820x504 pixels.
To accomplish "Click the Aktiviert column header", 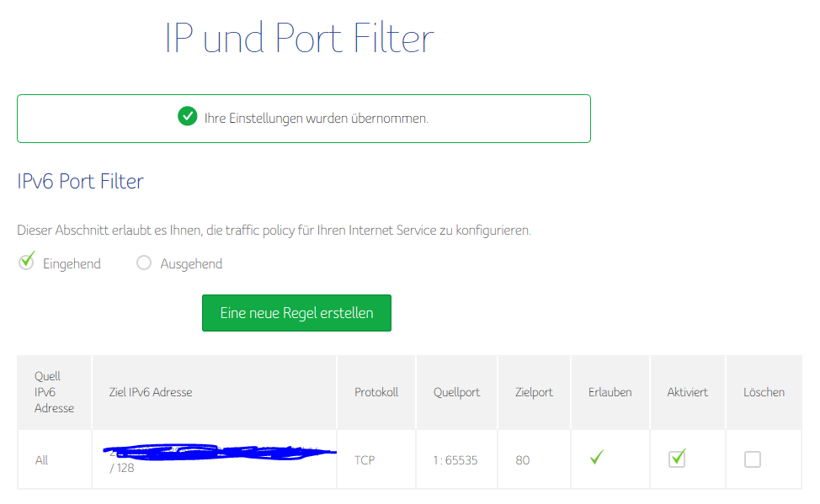I will (x=688, y=392).
